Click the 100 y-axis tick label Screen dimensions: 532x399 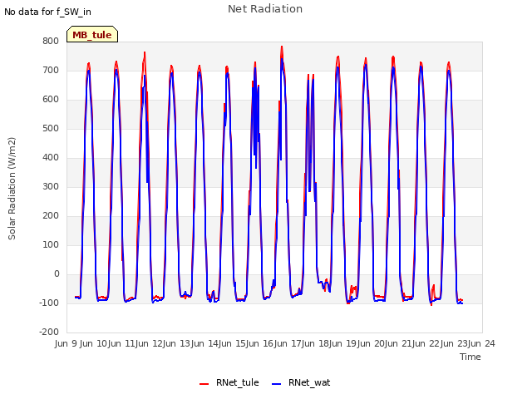coord(51,244)
